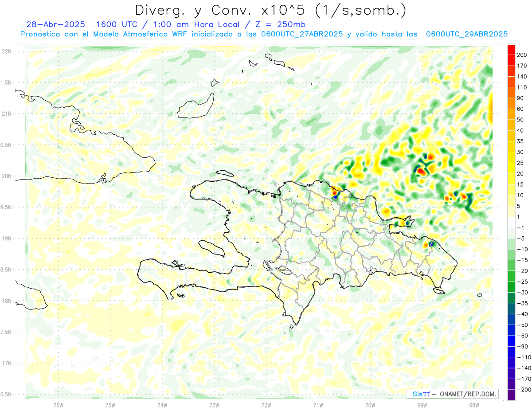The height and width of the screenshot is (411, 532).
Task: Click the positive 170 colorbar value
Action: pos(522,66)
